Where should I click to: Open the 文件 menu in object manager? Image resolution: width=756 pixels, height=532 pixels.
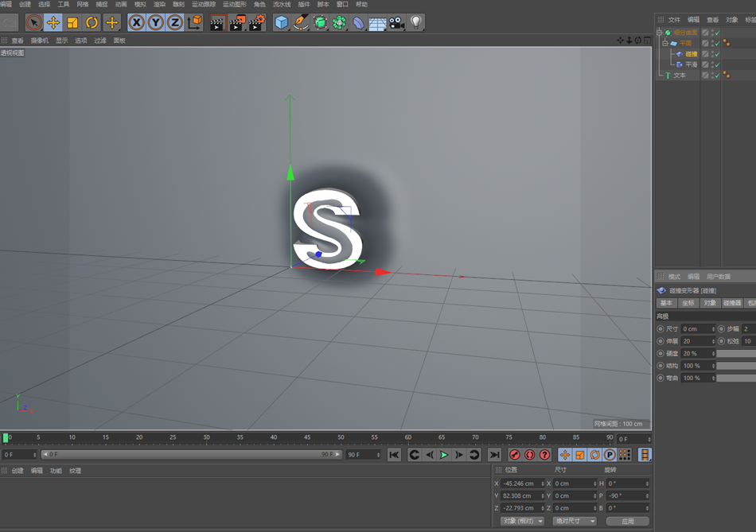tap(674, 20)
